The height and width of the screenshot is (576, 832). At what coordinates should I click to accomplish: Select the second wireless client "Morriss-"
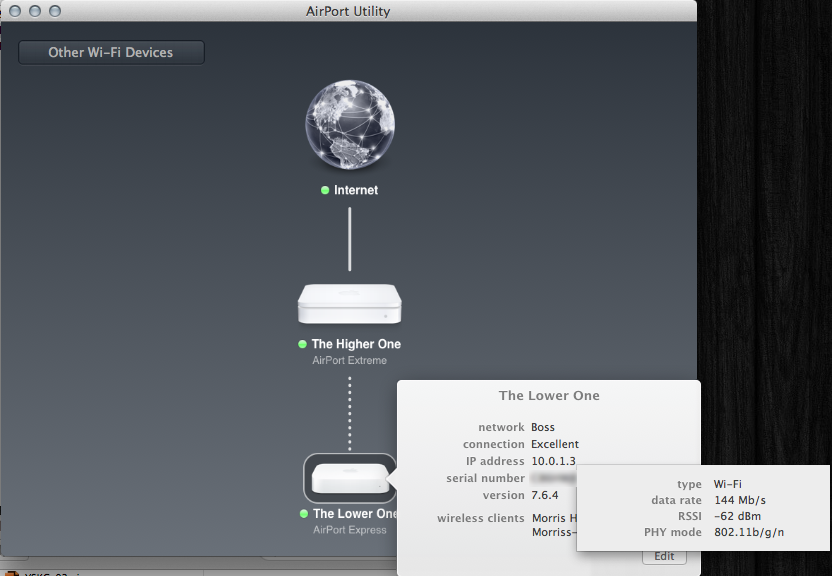554,532
